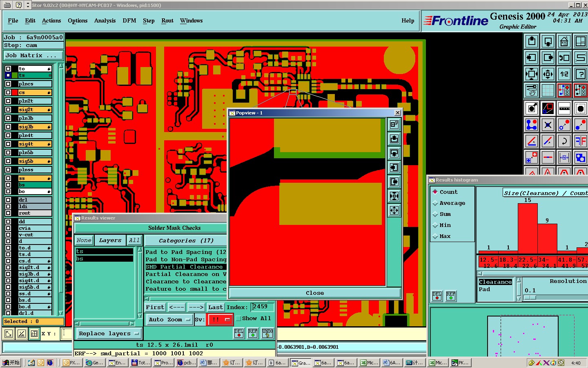Click the next result arrow button --->
Screen dimensions: 588x368
click(x=196, y=307)
